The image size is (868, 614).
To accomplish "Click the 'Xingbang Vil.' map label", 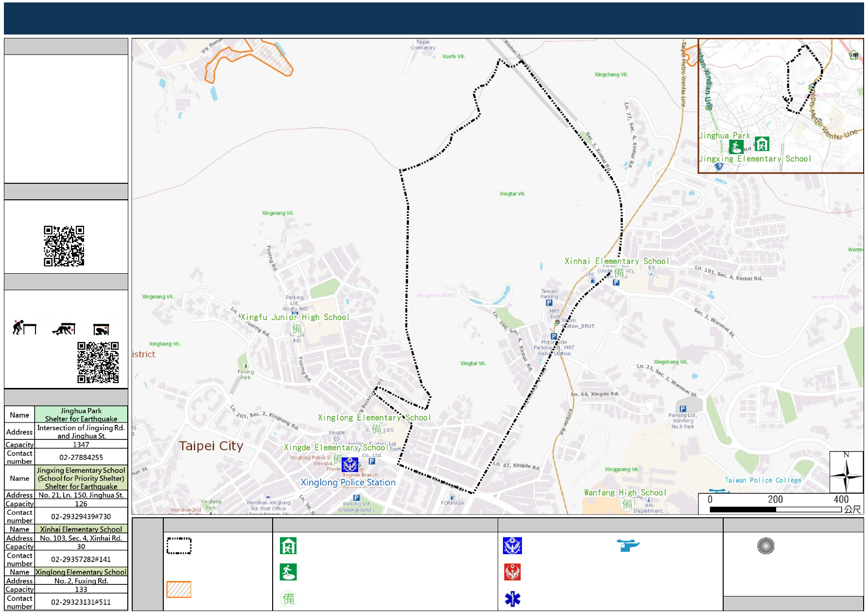I will coord(165,344).
